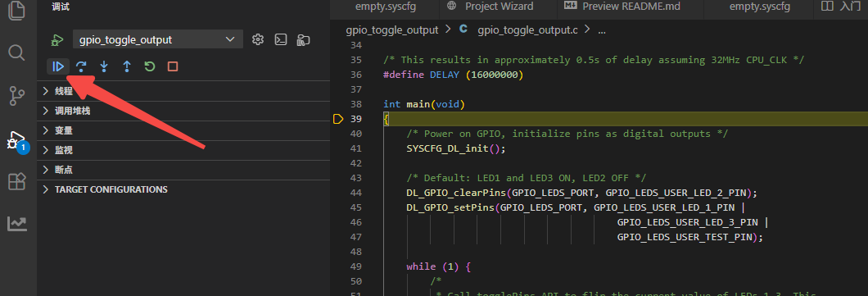Expand the TARGET CONFIGURATIONS section
The width and height of the screenshot is (868, 296).
(x=183, y=189)
